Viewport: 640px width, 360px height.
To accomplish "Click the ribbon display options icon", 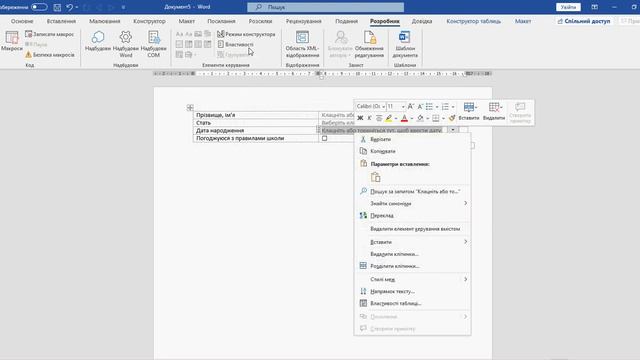I will [594, 7].
